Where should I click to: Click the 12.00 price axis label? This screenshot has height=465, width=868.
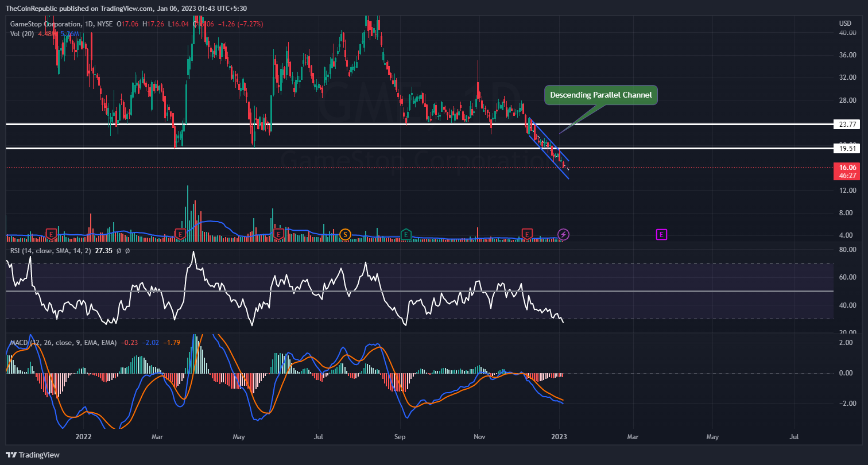[x=847, y=191]
